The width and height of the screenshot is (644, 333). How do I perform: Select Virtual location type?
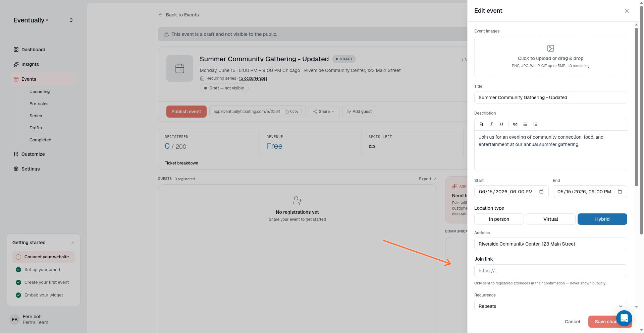(550, 219)
